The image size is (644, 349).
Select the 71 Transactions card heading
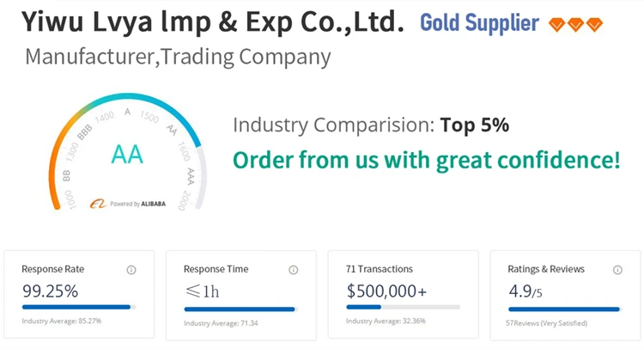coord(379,269)
